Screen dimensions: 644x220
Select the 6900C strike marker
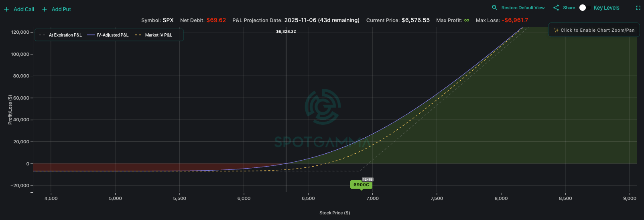[x=361, y=185]
